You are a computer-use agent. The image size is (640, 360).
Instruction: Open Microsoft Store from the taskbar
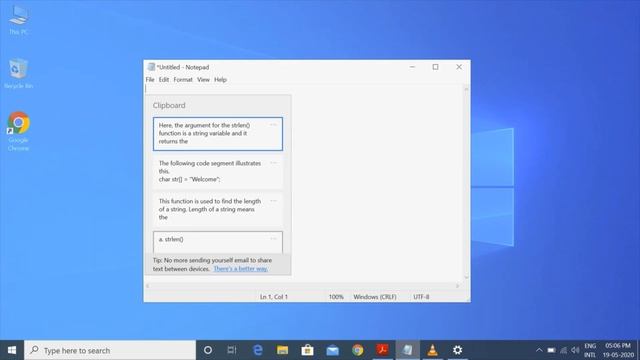point(307,350)
